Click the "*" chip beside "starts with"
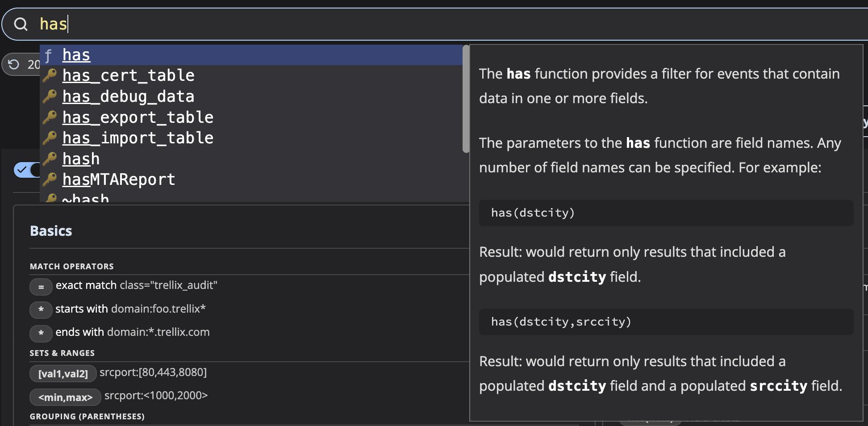 tap(41, 309)
